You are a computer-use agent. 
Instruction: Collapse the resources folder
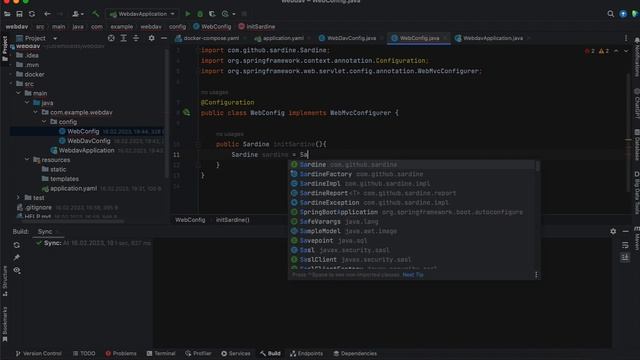click(x=27, y=160)
